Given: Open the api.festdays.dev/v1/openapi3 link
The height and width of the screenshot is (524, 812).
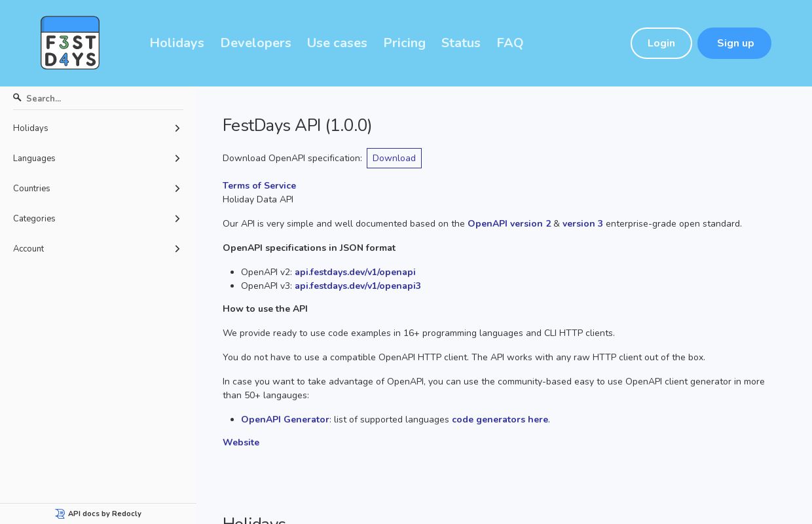Looking at the screenshot, I should (x=358, y=286).
